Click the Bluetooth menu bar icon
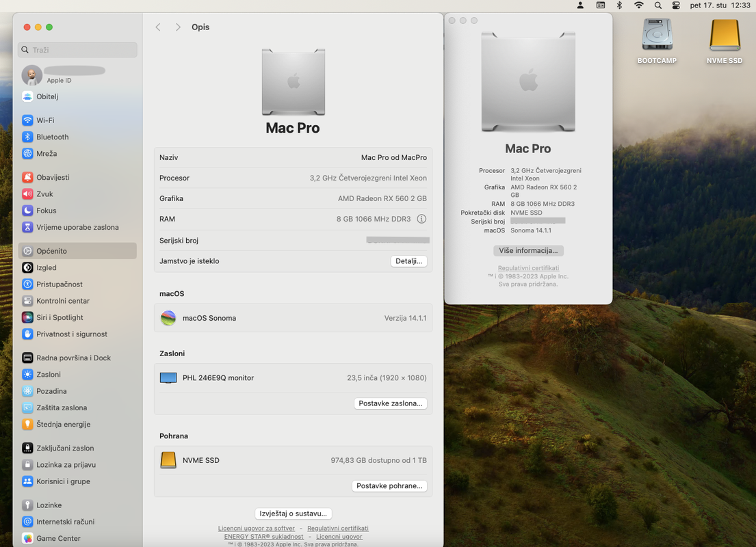Screen dimensions: 756x547 point(620,5)
